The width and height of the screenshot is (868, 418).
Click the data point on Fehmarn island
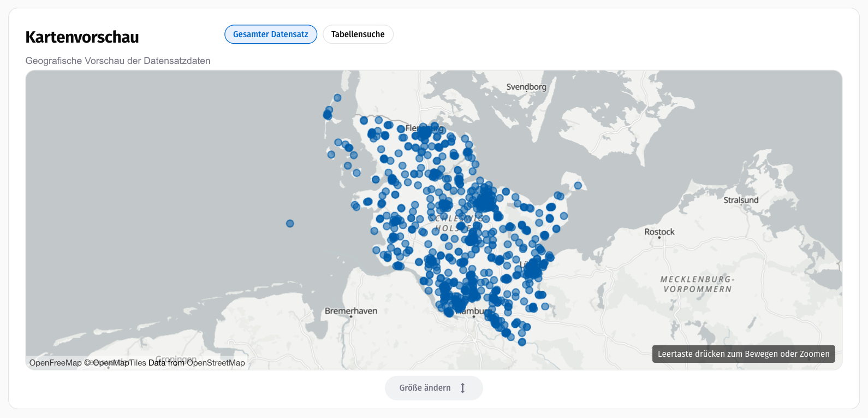578,186
